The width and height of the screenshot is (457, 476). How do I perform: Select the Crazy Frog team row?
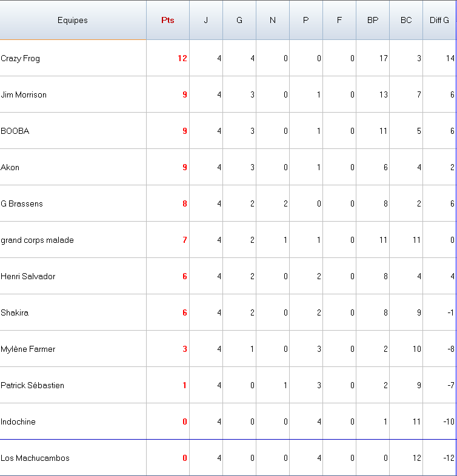tap(228, 58)
